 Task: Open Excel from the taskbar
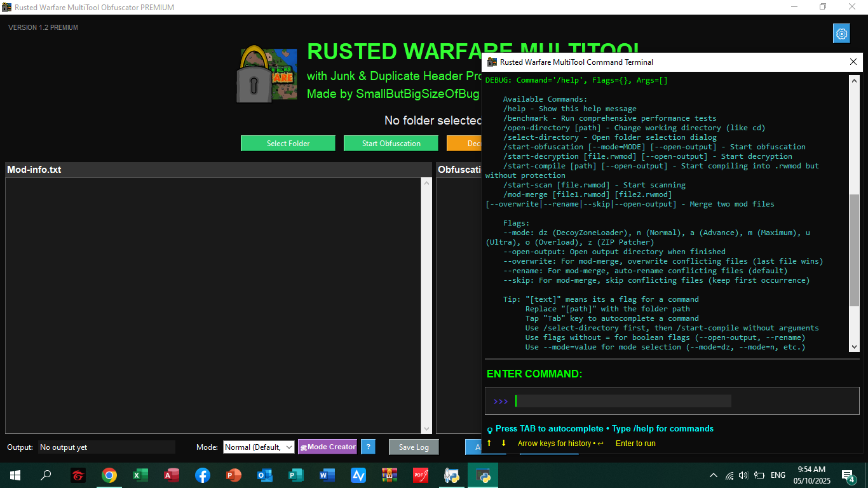coord(140,475)
